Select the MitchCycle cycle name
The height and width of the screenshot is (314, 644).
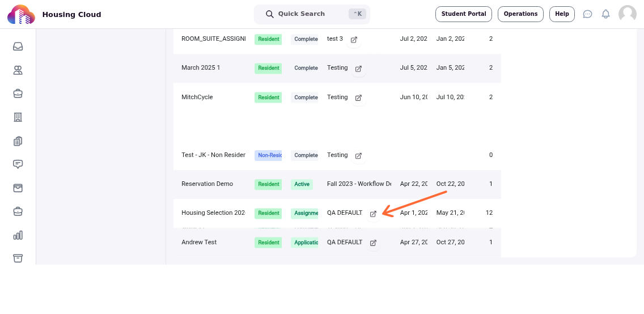197,97
